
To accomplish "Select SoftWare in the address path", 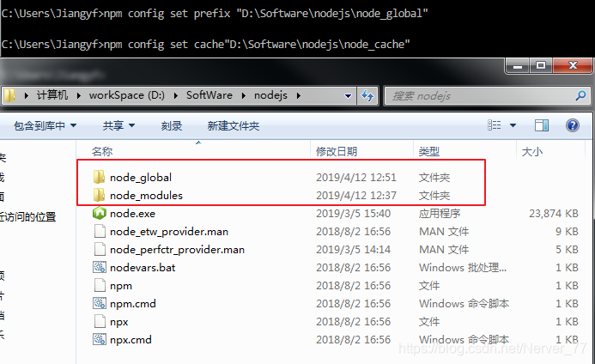I will (209, 95).
